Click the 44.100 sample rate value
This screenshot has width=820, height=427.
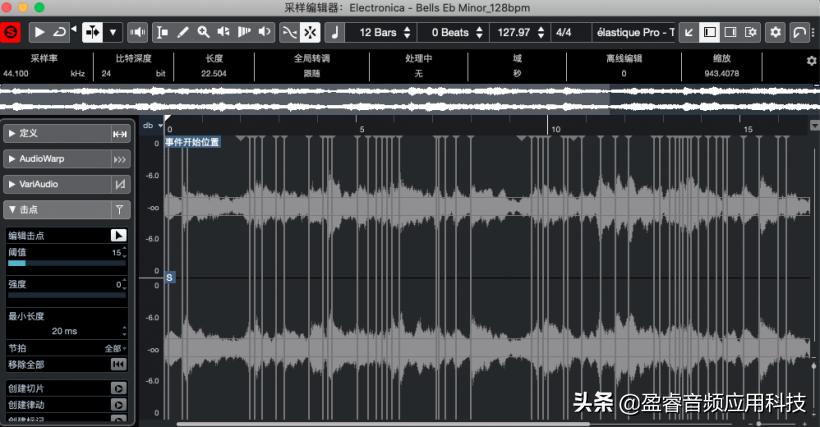coord(16,74)
